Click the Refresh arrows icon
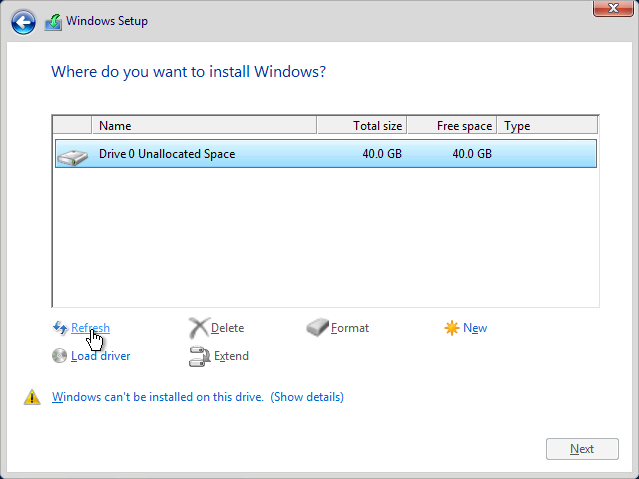Viewport: 639px width, 479px height. [59, 328]
